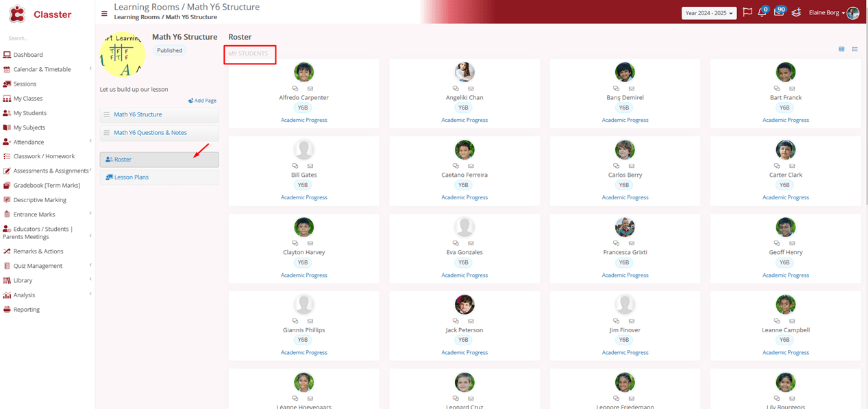
Task: Open the flag icon in the header
Action: [x=747, y=12]
